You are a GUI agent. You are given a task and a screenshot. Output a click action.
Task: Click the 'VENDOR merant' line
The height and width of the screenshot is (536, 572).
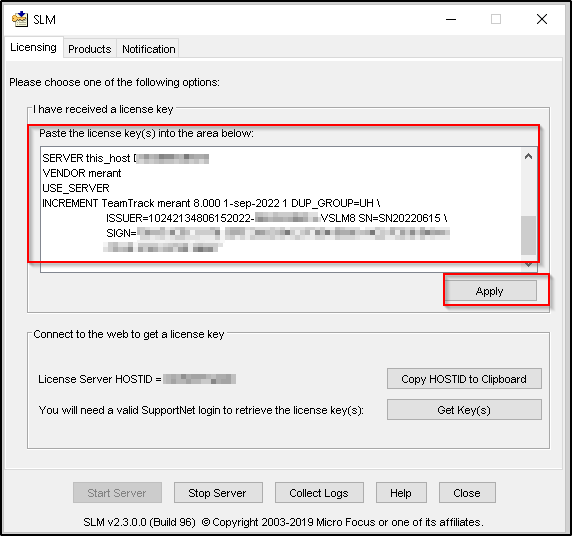click(x=82, y=173)
